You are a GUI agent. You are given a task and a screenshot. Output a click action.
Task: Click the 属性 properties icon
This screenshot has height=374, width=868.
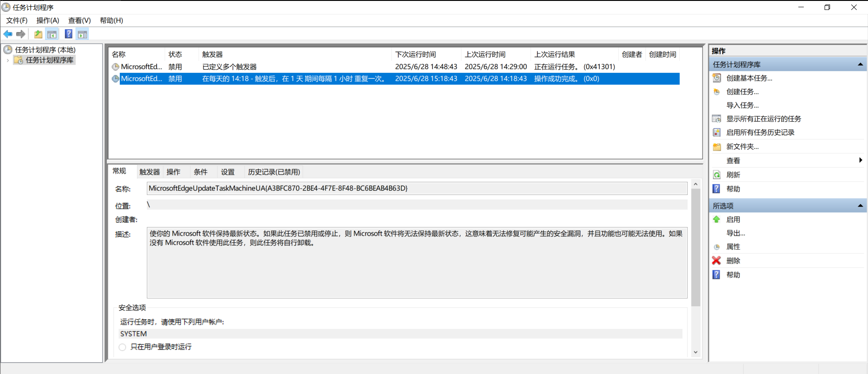[x=716, y=247]
